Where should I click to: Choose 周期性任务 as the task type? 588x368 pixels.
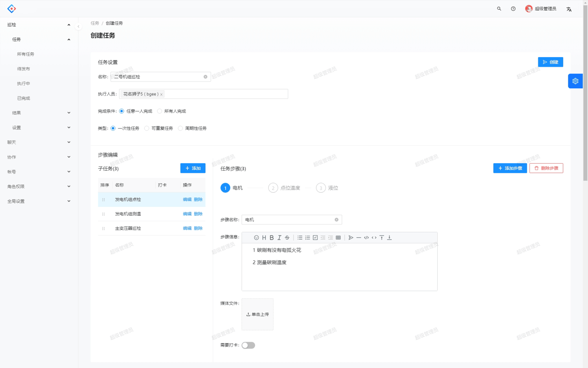[181, 128]
